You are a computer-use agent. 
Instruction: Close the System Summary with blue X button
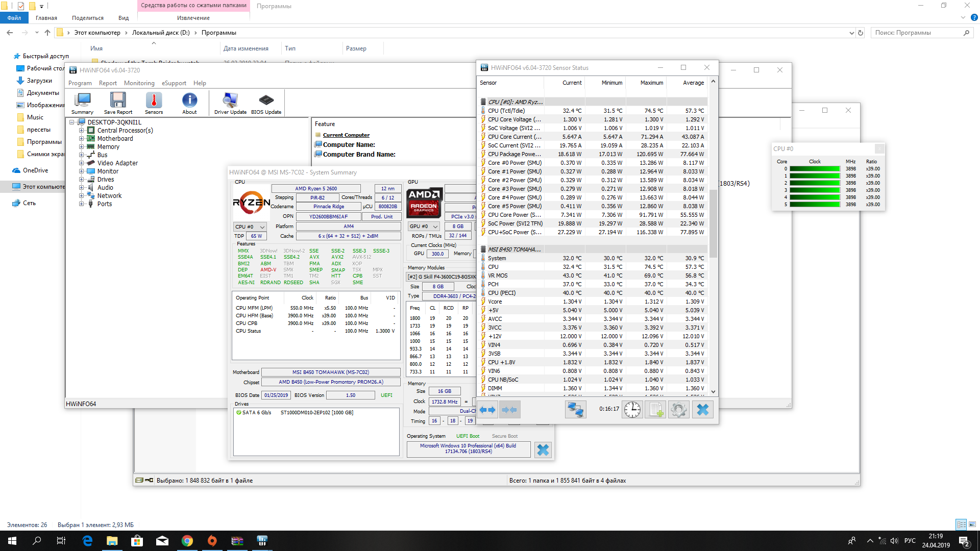click(x=543, y=450)
